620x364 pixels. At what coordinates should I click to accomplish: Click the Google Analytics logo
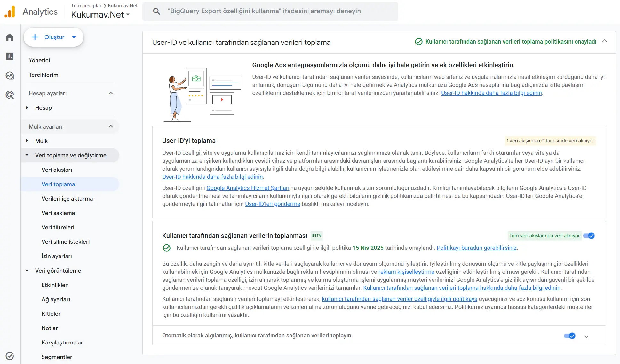pyautogui.click(x=10, y=12)
